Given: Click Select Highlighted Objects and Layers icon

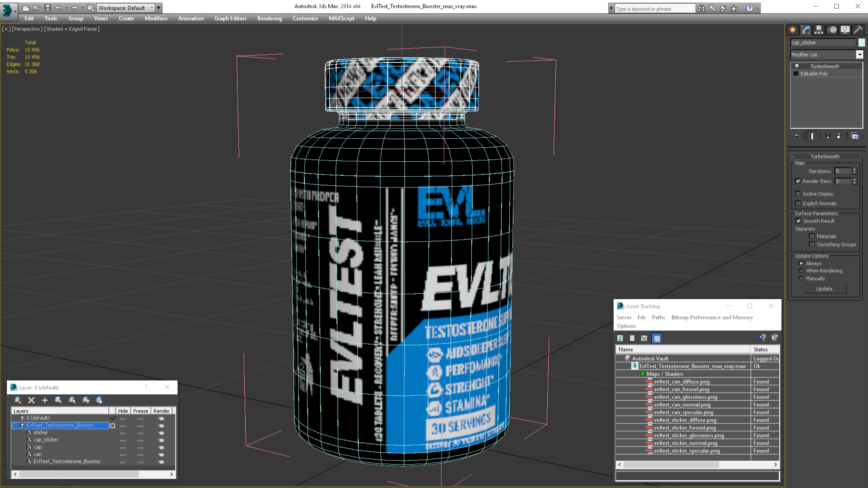Looking at the screenshot, I should (x=58, y=400).
